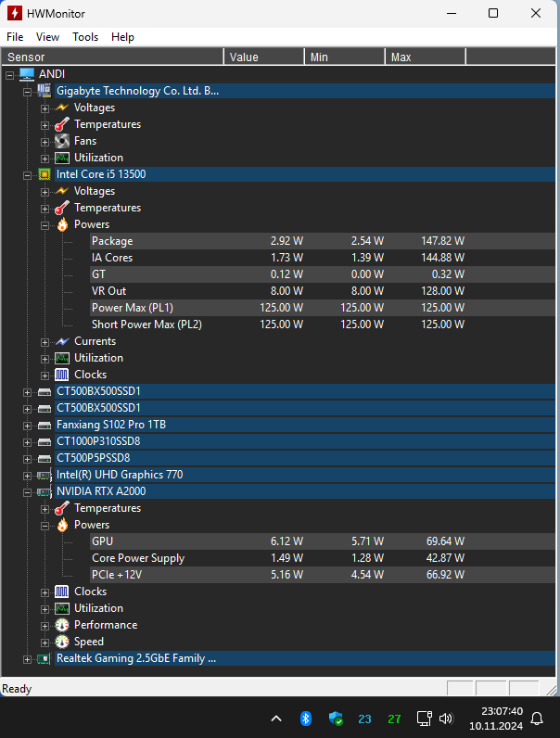Click the Intel Core i5 13500 CPU chip icon

(x=45, y=174)
